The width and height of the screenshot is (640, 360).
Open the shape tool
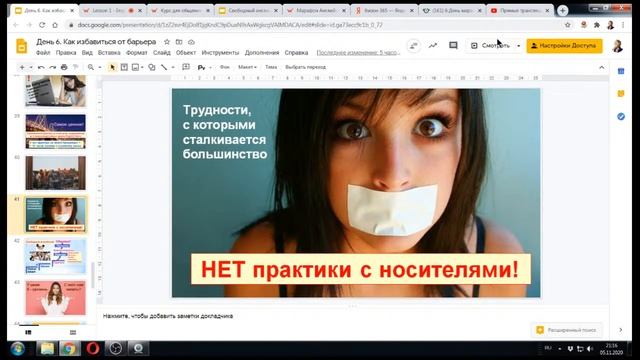(152, 67)
